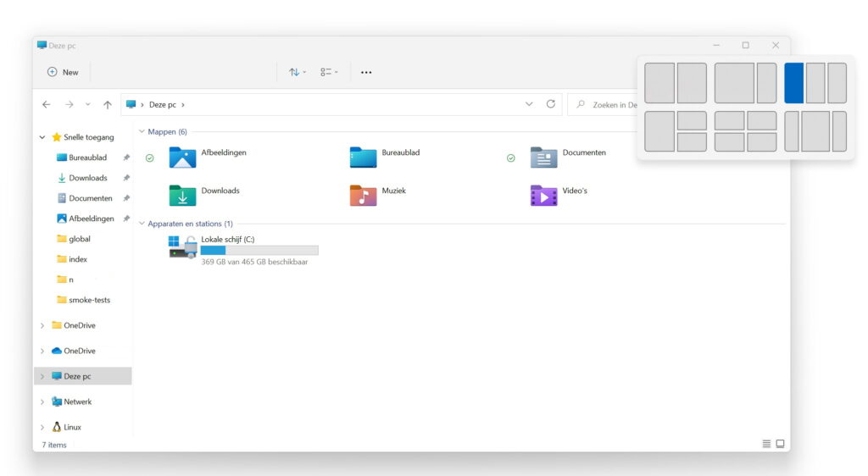Click sync status checkmark beside Afbeeldingen
Screen dimensions: 868x476
click(149, 158)
